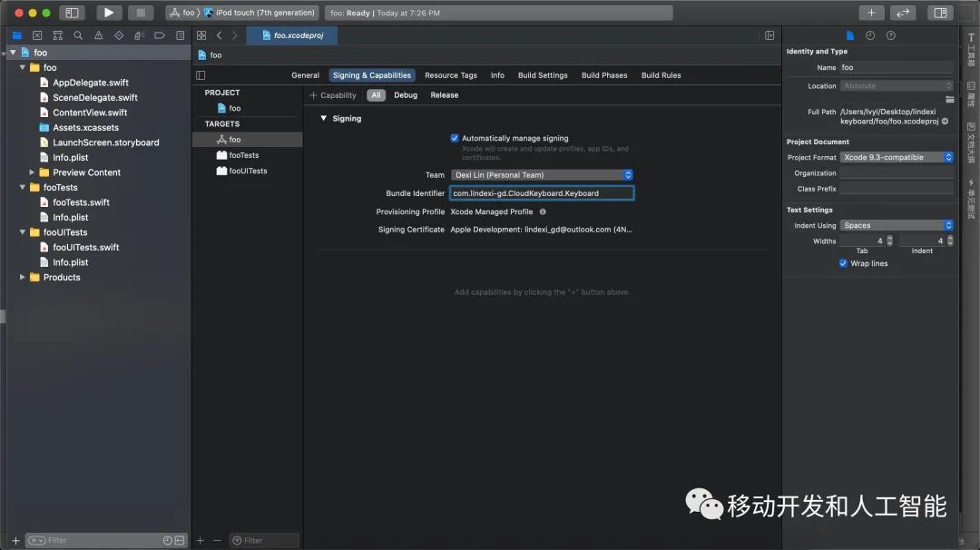980x550 pixels.
Task: Select foo scheme and iPod touch destination
Action: click(x=242, y=13)
